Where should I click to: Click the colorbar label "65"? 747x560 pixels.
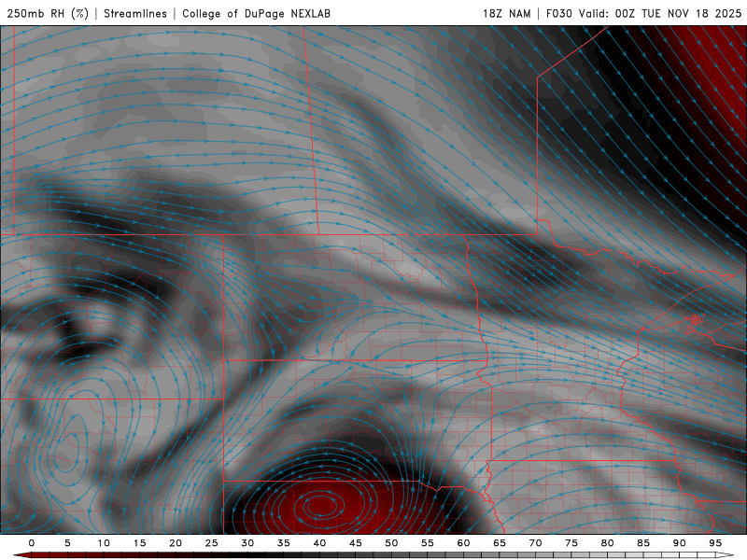point(500,543)
